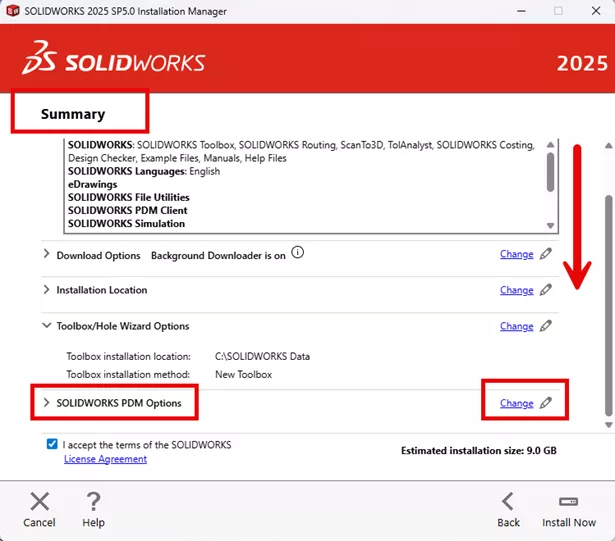This screenshot has height=541, width=615.
Task: Click the main page vertical scrollbar thumb
Action: pyautogui.click(x=608, y=305)
